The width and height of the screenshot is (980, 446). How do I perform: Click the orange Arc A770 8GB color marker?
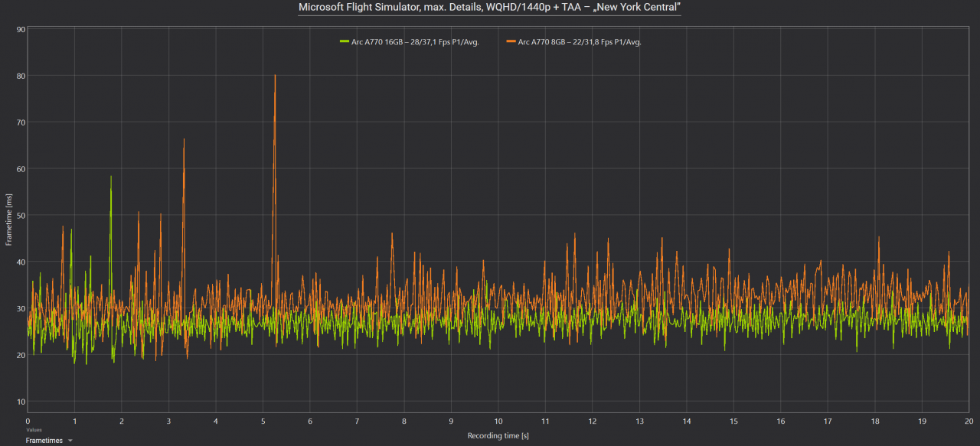(511, 42)
